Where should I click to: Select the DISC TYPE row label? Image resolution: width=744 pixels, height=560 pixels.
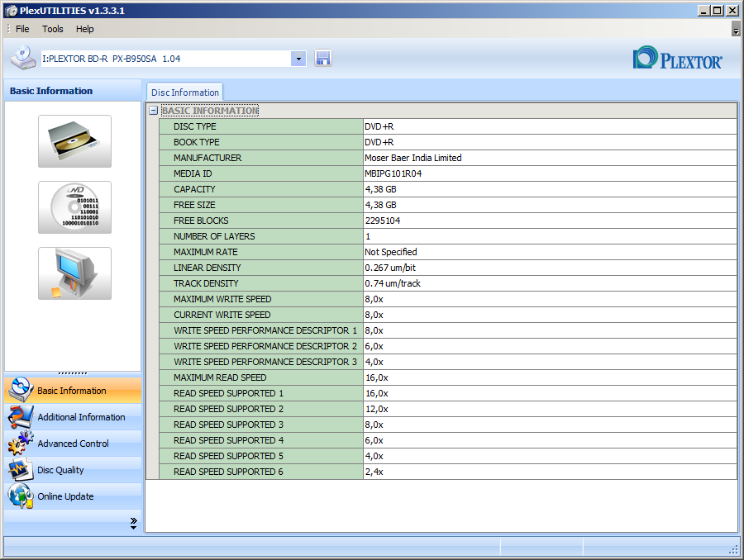pyautogui.click(x=261, y=126)
